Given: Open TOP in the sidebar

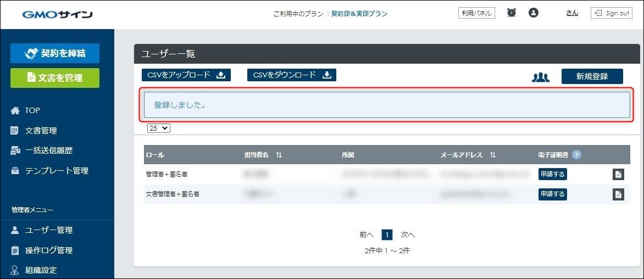Looking at the screenshot, I should 32,110.
